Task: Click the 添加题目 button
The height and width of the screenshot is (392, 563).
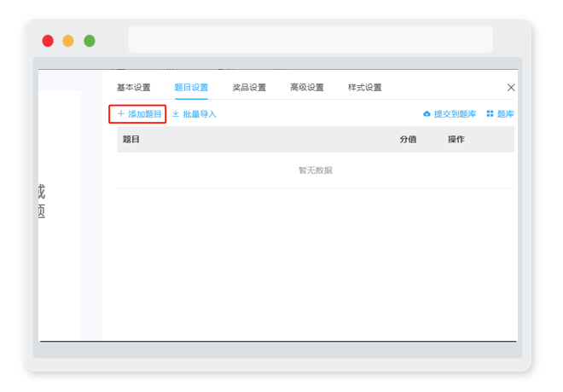Action: point(137,114)
